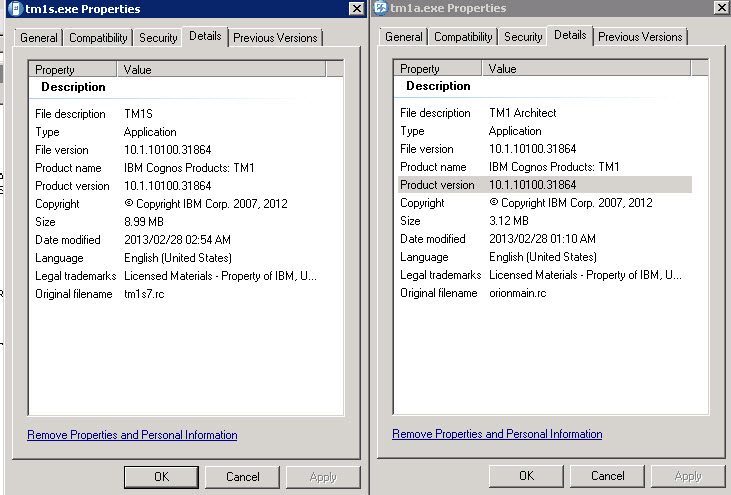The image size is (731, 495).
Task: Click OK in tm1s.exe Properties
Action: click(x=161, y=477)
